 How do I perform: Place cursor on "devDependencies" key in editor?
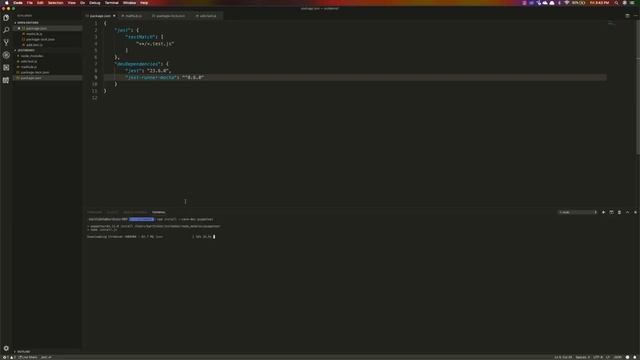click(x=137, y=64)
